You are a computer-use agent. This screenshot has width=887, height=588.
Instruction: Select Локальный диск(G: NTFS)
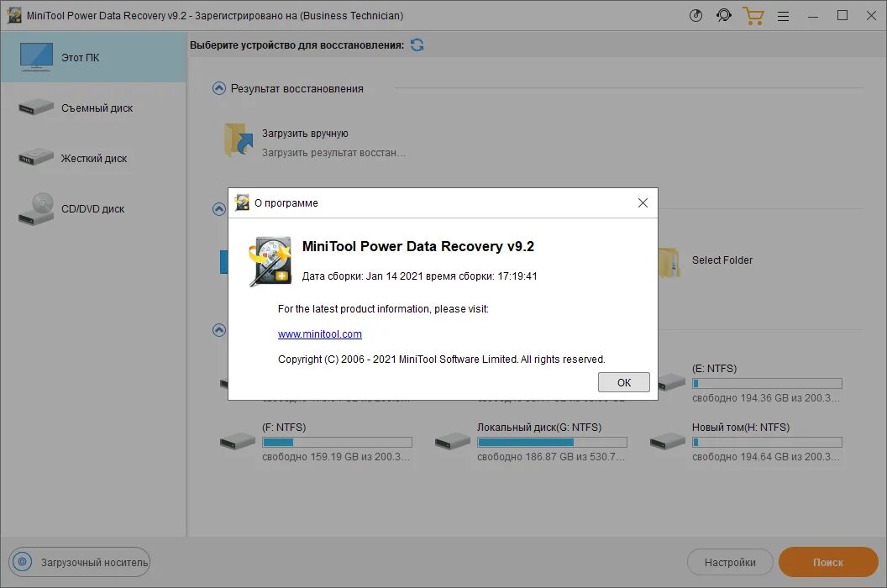539,428
